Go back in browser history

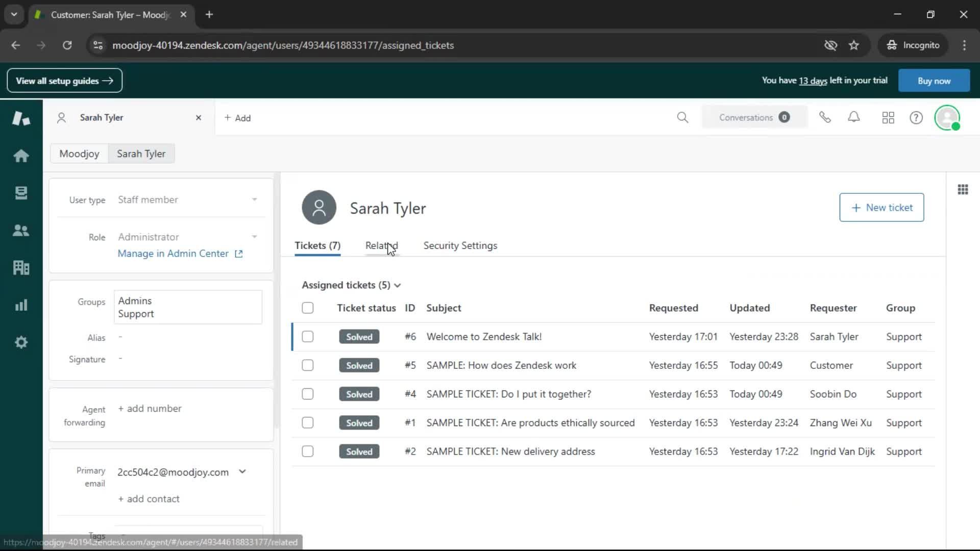point(16,45)
